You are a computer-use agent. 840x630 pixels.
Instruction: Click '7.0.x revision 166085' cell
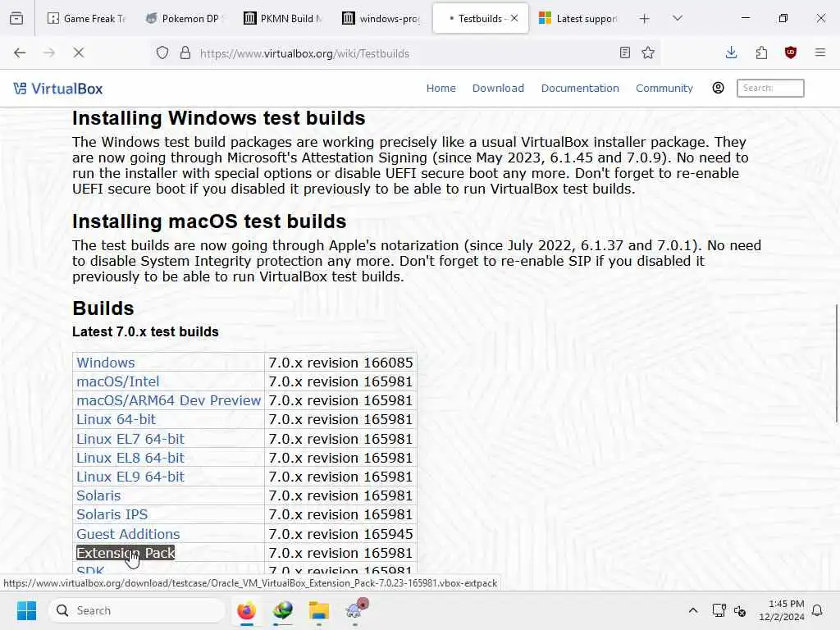pyautogui.click(x=340, y=363)
